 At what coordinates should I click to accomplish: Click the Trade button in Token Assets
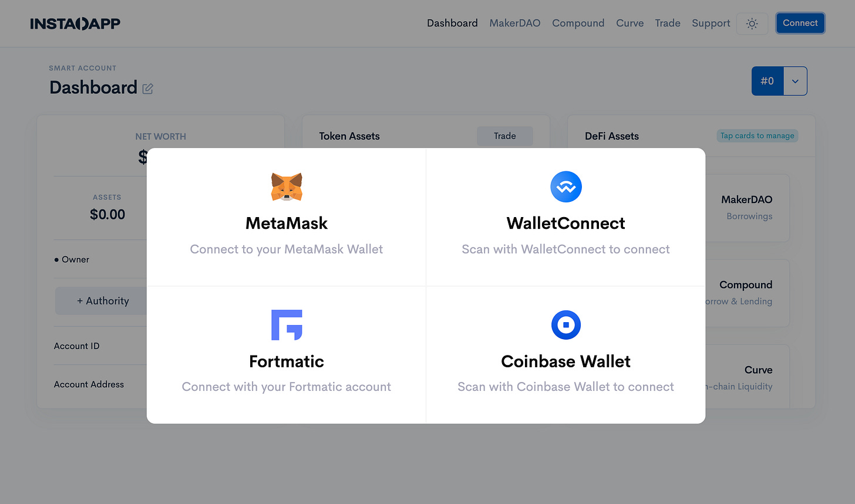[504, 136]
